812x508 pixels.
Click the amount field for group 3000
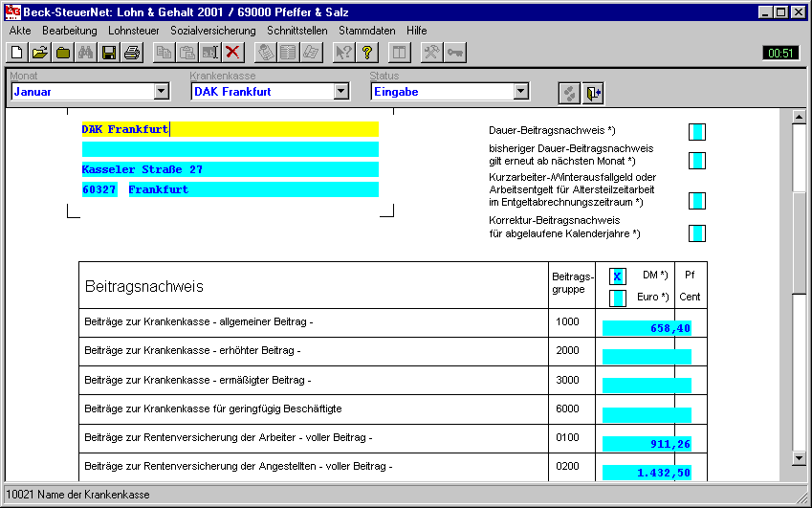647,386
